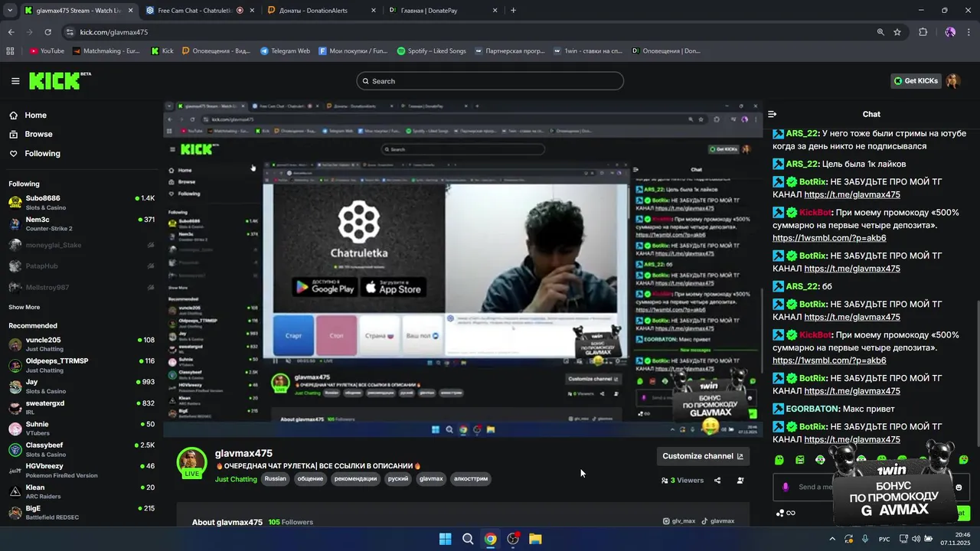Click the purple microphone icon in chat input
Image resolution: width=980 pixels, height=551 pixels.
[786, 487]
